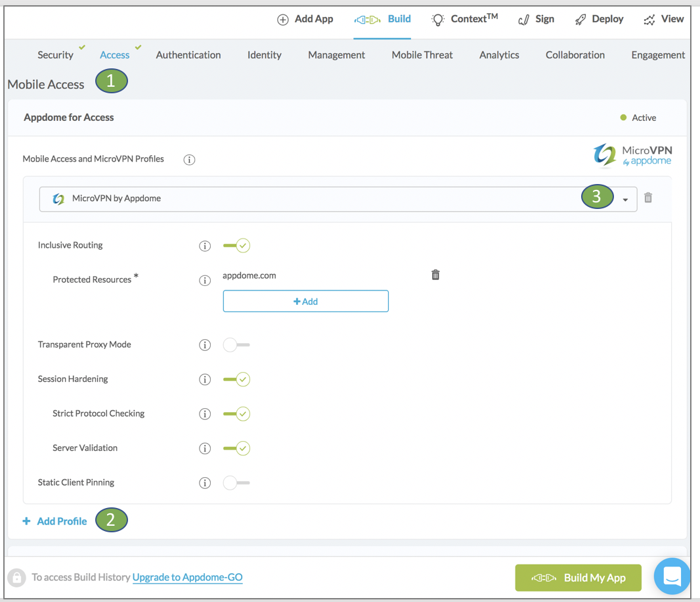Show info for Server Validation
700x602 pixels.
[205, 448]
